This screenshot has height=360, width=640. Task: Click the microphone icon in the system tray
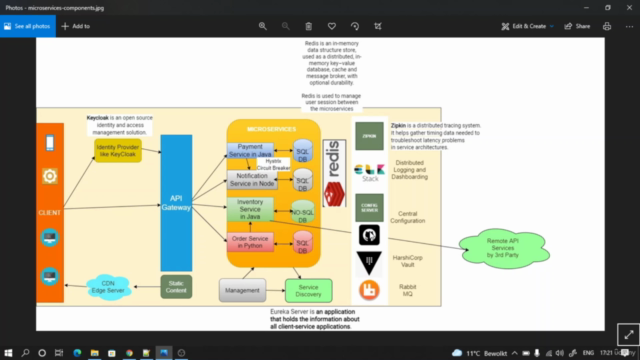tap(537, 353)
